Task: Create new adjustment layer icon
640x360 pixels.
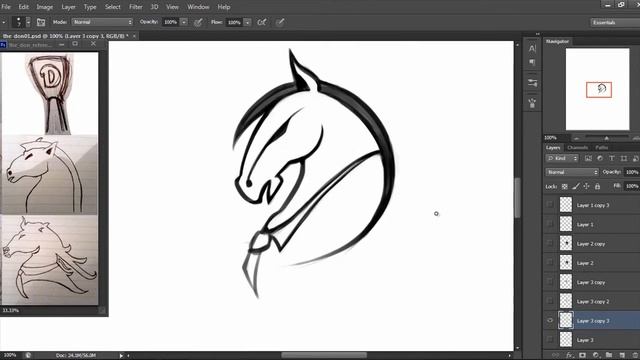Action: click(x=596, y=355)
